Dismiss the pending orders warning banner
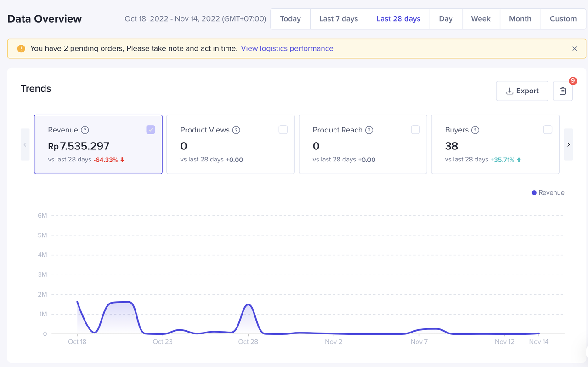This screenshot has width=588, height=367. [x=574, y=49]
